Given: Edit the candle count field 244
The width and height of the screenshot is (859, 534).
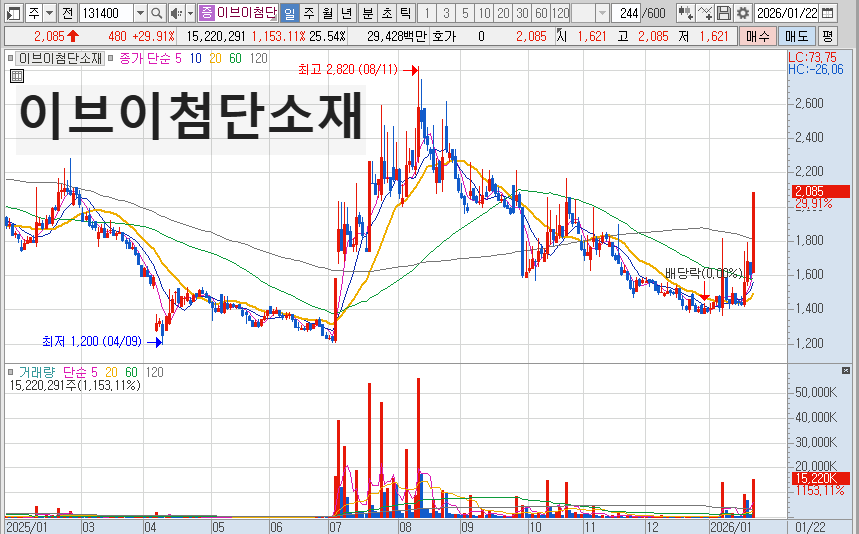Looking at the screenshot, I should [626, 13].
